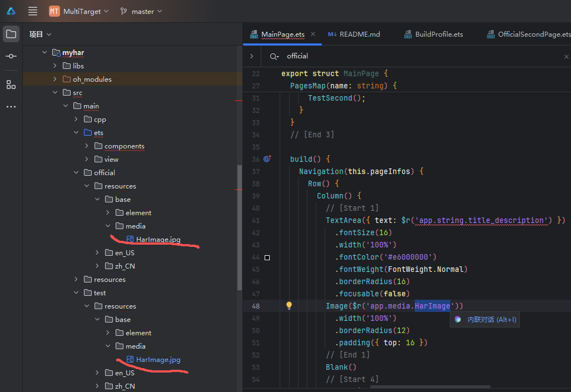Viewport: 571px width, 392px height.
Task: Expand the view folder
Action: 87,159
